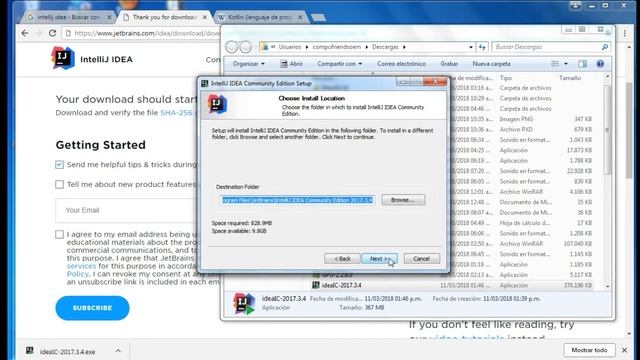The width and height of the screenshot is (640, 360).
Task: Click the Chrome address bar URL
Action: point(147,33)
